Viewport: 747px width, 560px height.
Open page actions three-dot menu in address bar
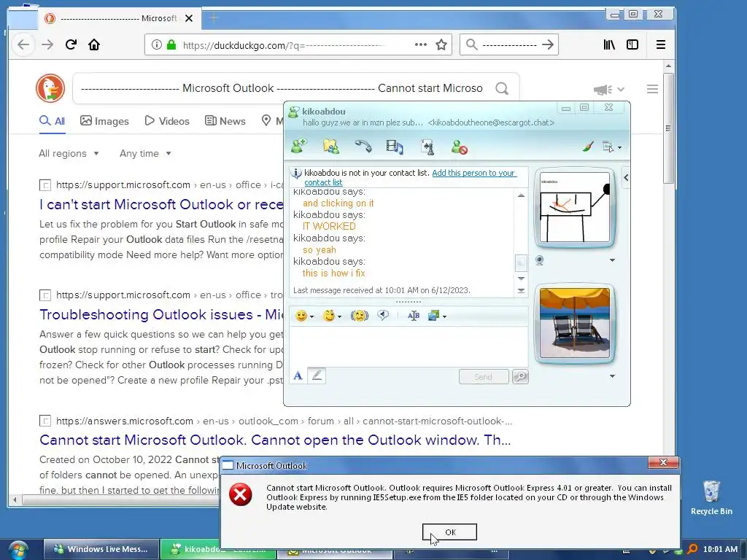point(421,44)
